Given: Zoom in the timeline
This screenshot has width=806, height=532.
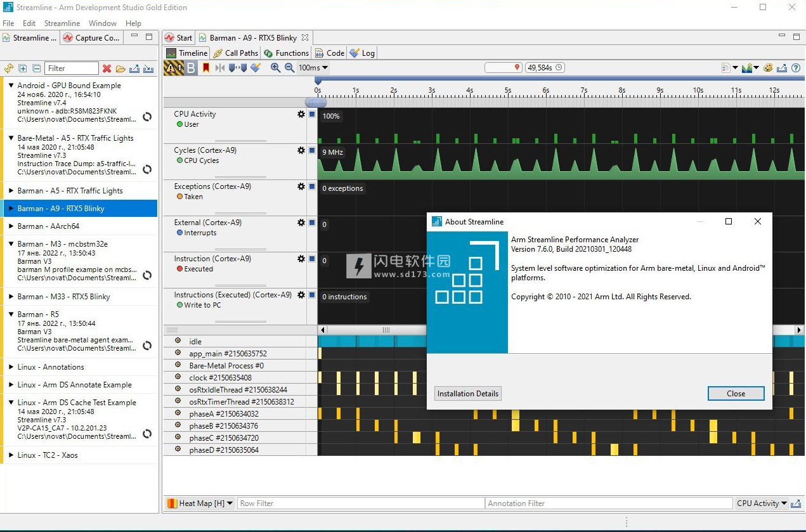Looking at the screenshot, I should tap(275, 68).
